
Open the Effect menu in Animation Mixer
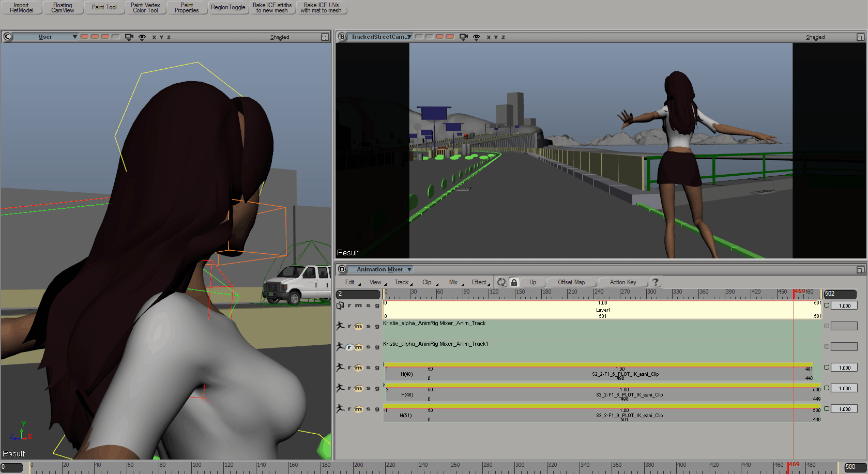click(481, 282)
